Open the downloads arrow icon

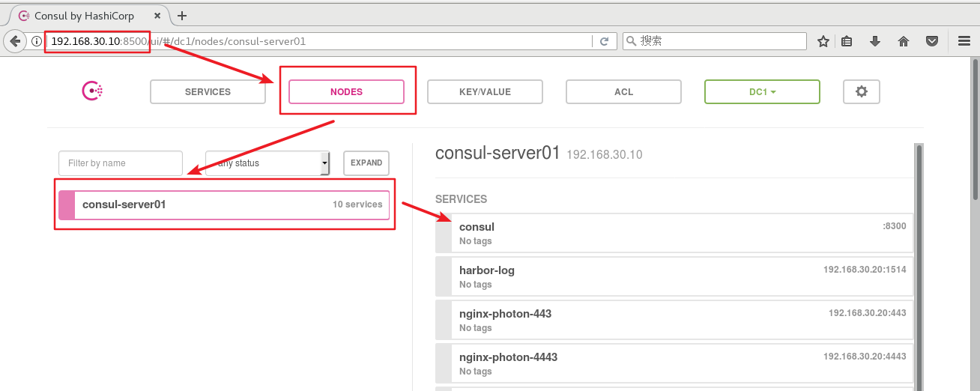[875, 41]
